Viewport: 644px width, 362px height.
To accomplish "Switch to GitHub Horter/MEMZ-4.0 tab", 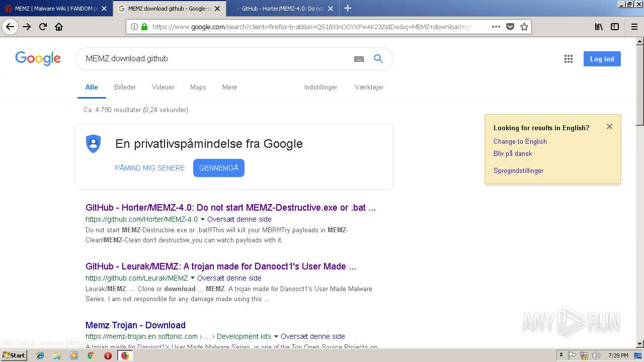I will point(282,9).
